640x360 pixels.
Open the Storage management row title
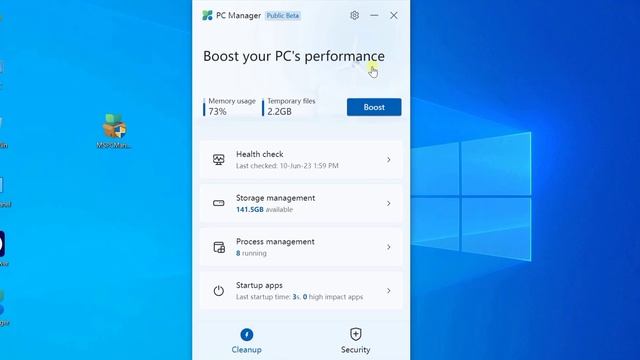click(276, 198)
